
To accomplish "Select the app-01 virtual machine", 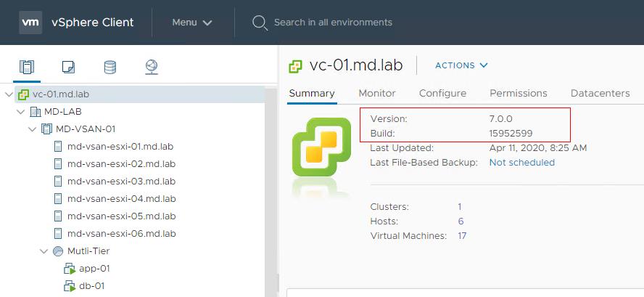I will [94, 269].
